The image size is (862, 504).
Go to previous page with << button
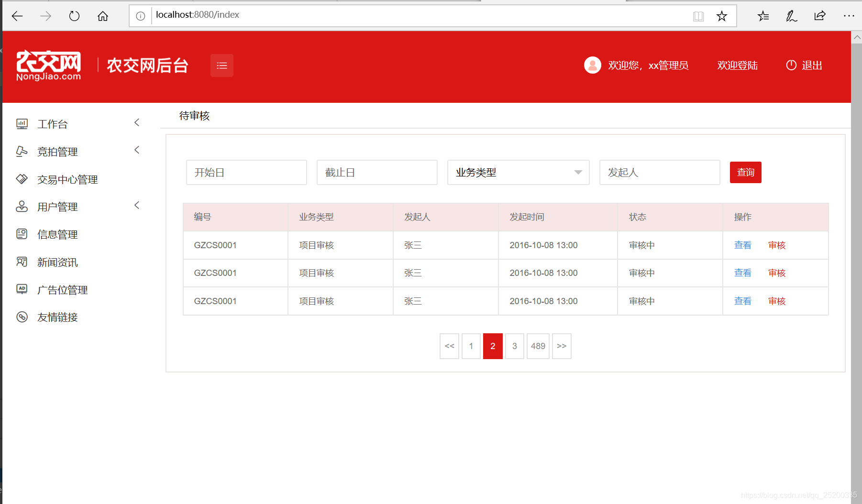[450, 346]
